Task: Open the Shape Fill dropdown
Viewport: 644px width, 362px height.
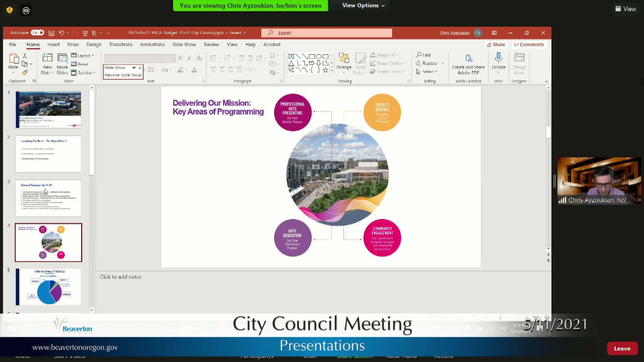Action: coord(384,55)
